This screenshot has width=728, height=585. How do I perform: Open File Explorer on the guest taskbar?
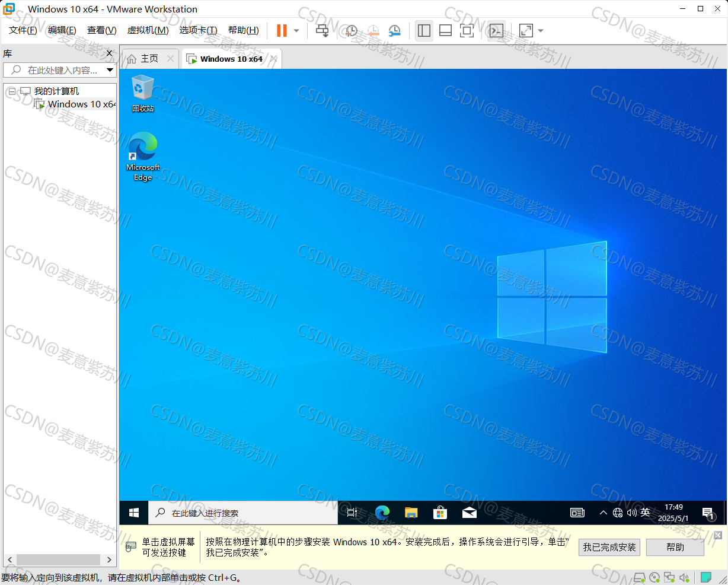click(x=411, y=513)
